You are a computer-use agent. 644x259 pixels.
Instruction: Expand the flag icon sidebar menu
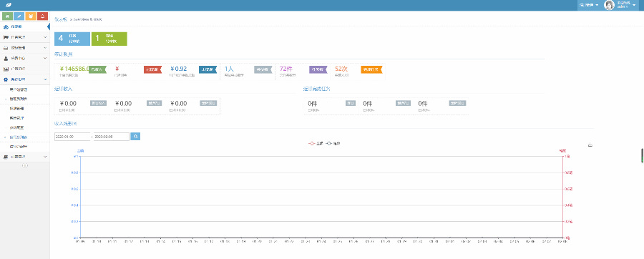point(24,37)
